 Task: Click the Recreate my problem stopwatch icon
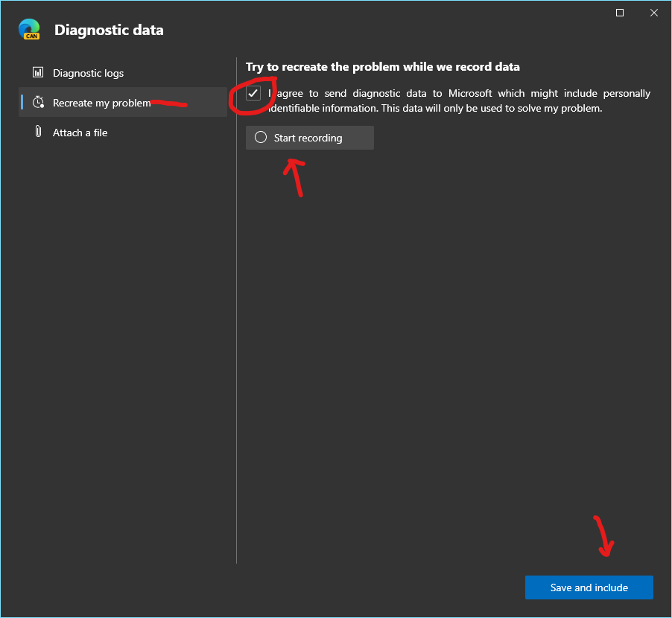[x=38, y=102]
